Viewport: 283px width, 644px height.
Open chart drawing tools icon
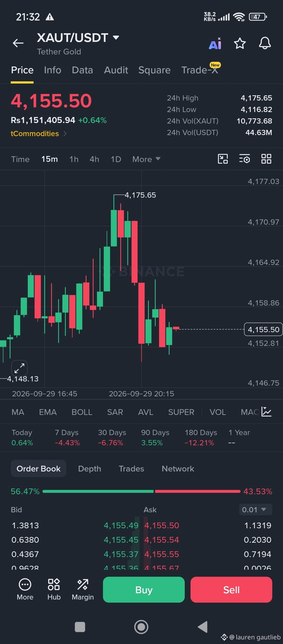(223, 159)
